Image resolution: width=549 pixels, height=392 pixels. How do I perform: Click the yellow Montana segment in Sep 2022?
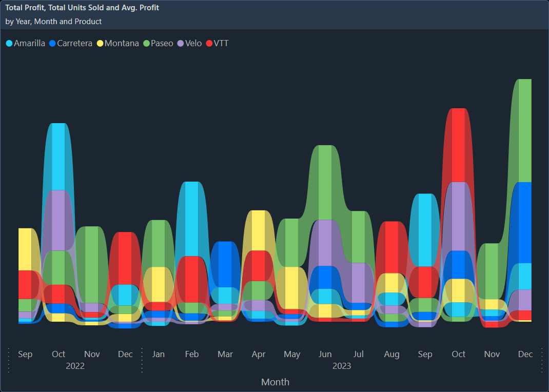(x=25, y=249)
